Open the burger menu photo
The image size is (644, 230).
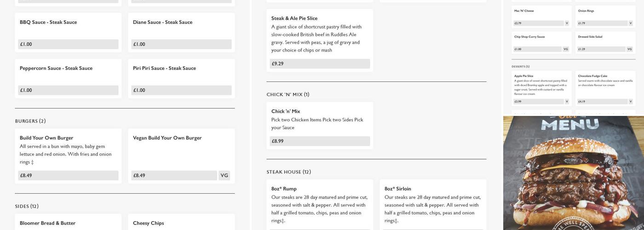pos(573,172)
